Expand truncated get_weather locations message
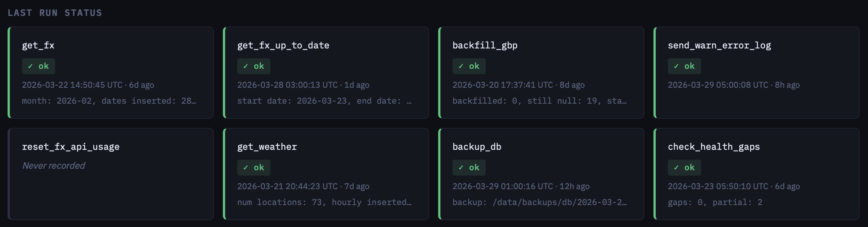868x227 pixels. [x=324, y=202]
